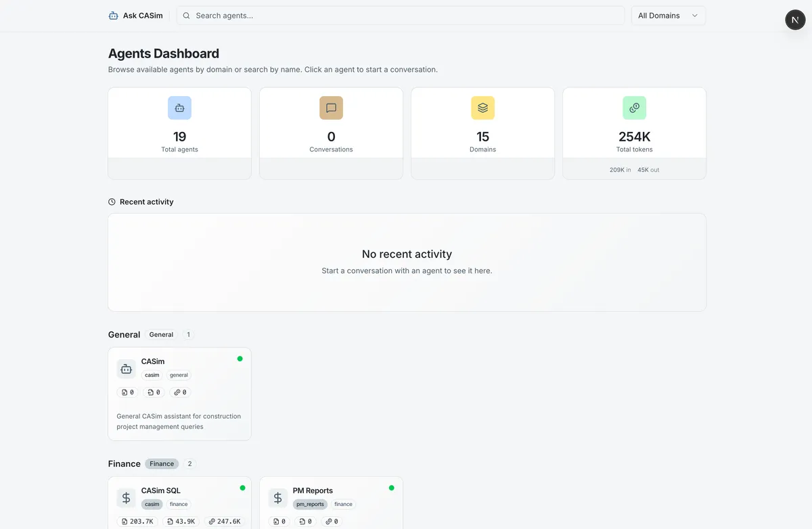Screen dimensions: 812x529
Task: Click the output tokens chip on CASim card
Action: click(x=154, y=392)
